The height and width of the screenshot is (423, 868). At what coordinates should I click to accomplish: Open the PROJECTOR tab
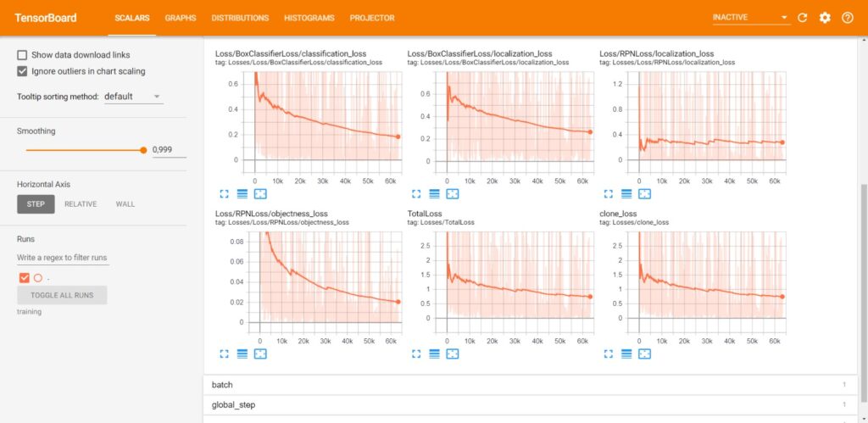(371, 18)
